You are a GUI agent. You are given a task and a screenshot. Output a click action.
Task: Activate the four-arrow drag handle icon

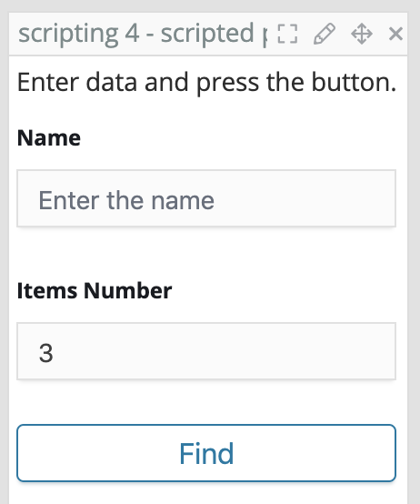362,34
